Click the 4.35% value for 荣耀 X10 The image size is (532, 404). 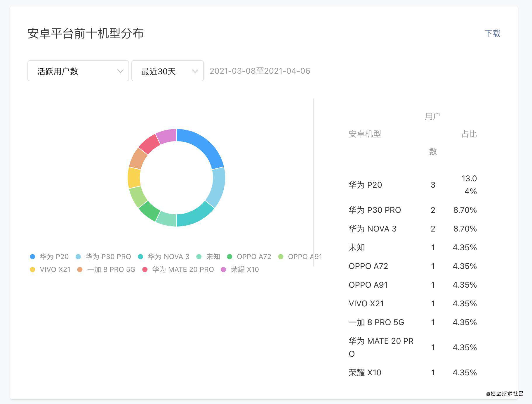pos(465,372)
